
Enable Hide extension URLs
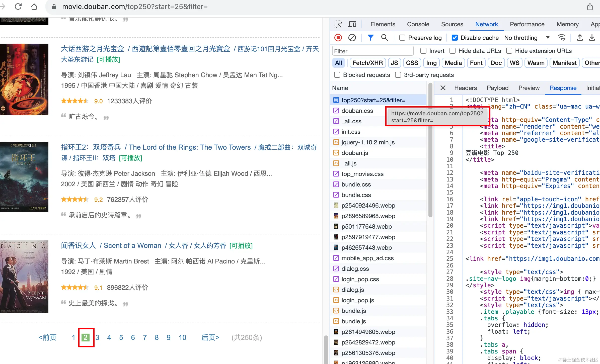[509, 51]
